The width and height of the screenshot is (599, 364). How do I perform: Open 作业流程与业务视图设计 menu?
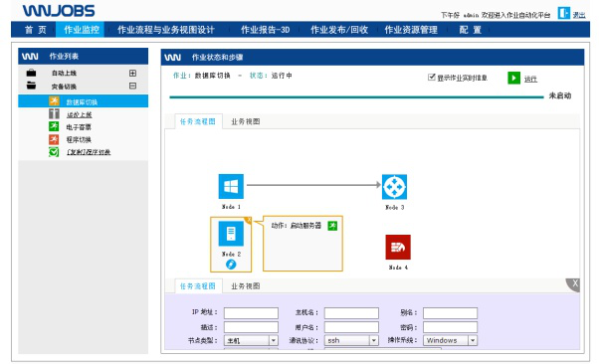(166, 30)
